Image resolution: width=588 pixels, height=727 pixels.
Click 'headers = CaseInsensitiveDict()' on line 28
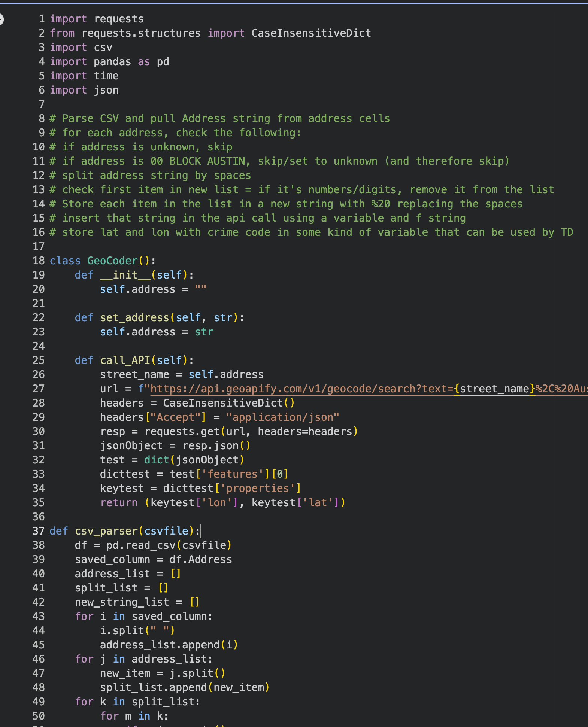coord(197,403)
